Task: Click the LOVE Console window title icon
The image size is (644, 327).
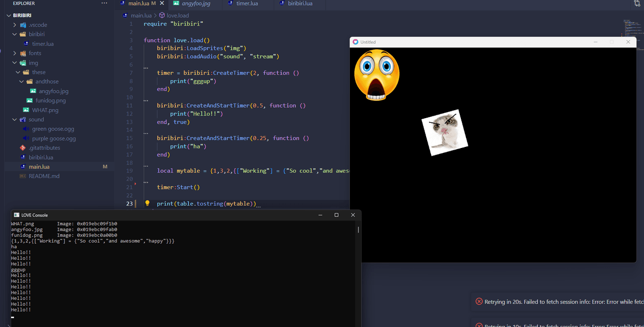Action: coord(16,215)
